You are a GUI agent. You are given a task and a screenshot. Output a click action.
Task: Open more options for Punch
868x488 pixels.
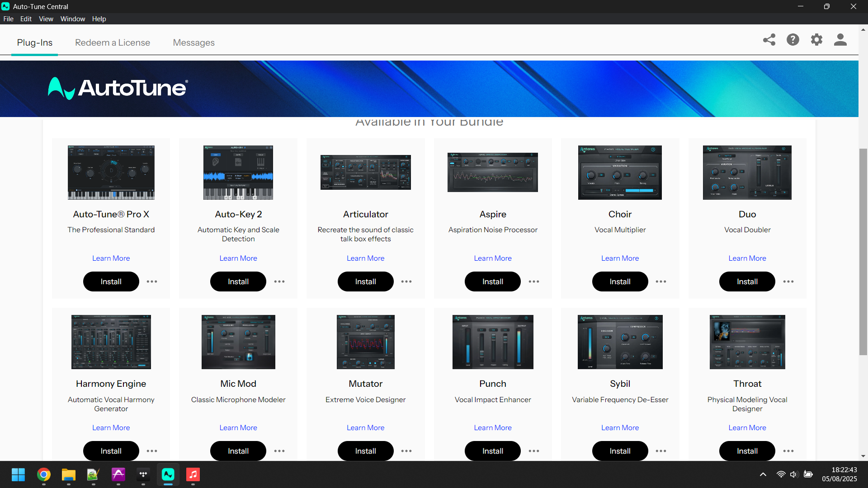coord(534,451)
